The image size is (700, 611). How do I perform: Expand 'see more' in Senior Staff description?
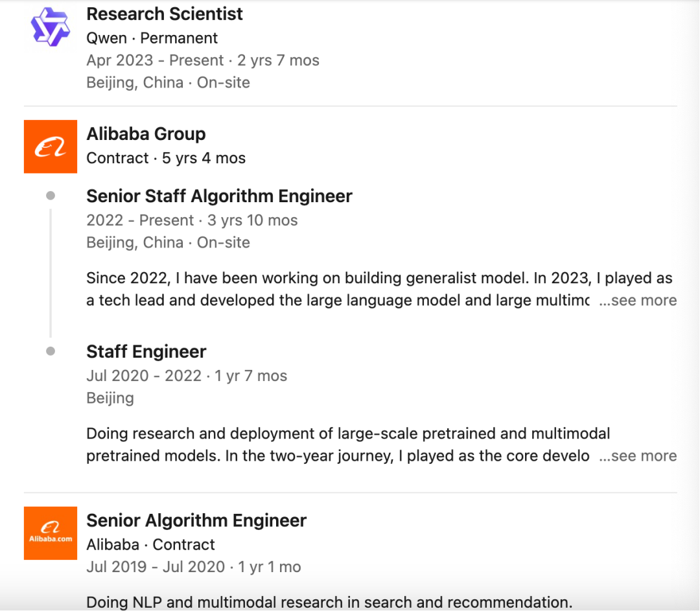pos(638,301)
